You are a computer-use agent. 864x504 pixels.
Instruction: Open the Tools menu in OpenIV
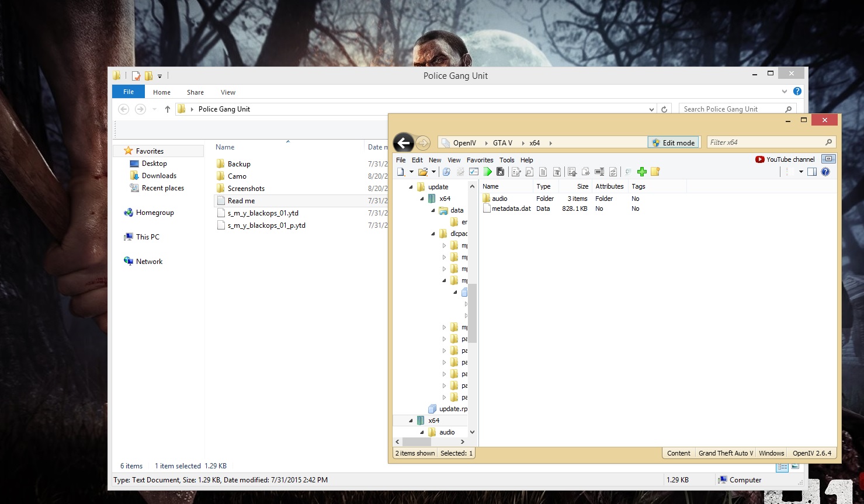(x=506, y=160)
